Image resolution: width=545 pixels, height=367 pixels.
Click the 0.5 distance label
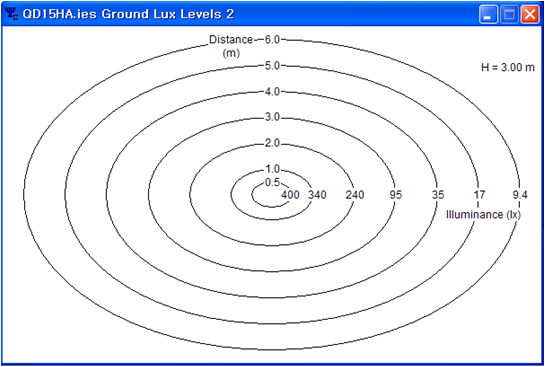click(272, 182)
